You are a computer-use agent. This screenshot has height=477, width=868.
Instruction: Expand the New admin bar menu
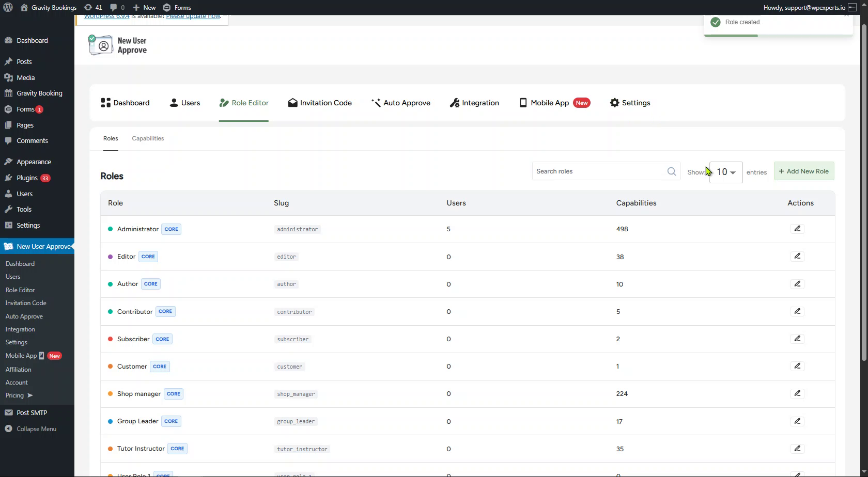tap(144, 7)
